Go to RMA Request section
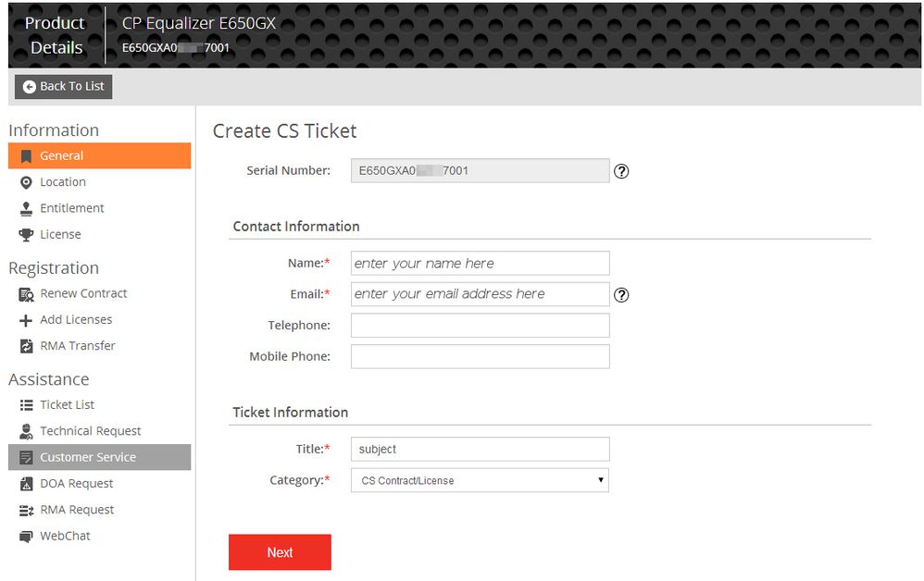This screenshot has height=581, width=924. pyautogui.click(x=77, y=510)
